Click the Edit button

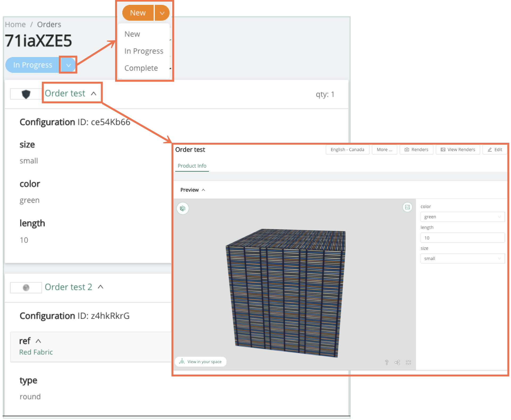pos(495,150)
